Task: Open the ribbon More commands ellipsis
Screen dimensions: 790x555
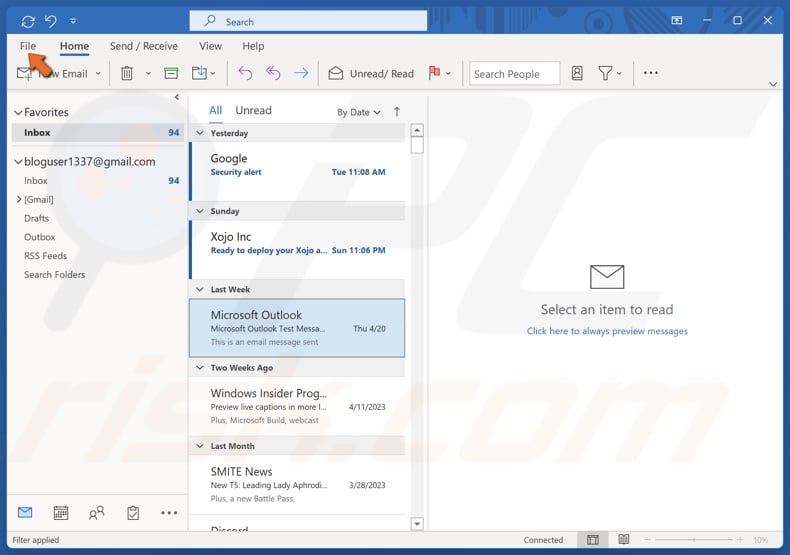Action: pyautogui.click(x=650, y=73)
